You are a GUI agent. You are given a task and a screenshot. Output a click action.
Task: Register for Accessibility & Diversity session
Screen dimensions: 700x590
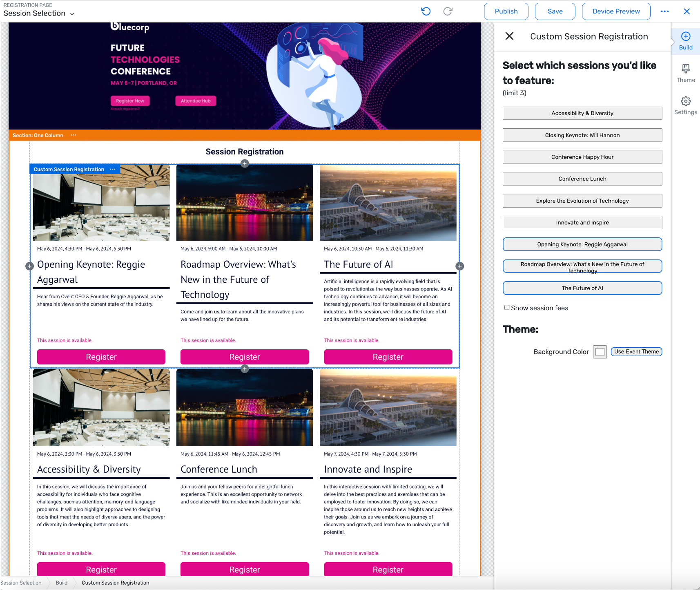(x=101, y=569)
